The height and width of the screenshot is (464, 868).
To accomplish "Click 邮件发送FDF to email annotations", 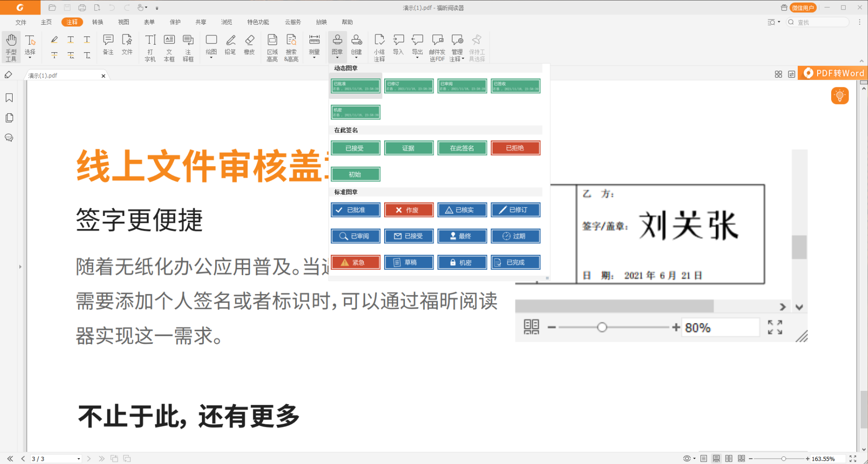I will 437,46.
